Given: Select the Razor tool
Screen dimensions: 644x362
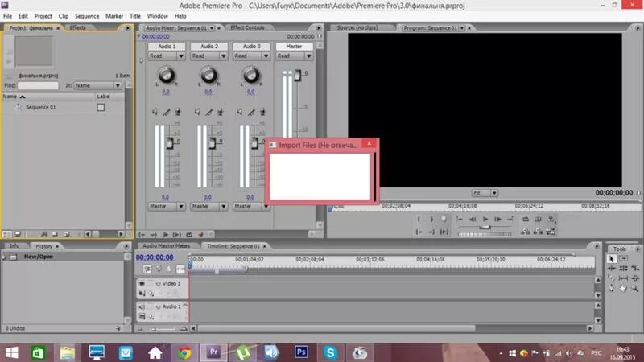Looking at the screenshot, I should [x=611, y=278].
